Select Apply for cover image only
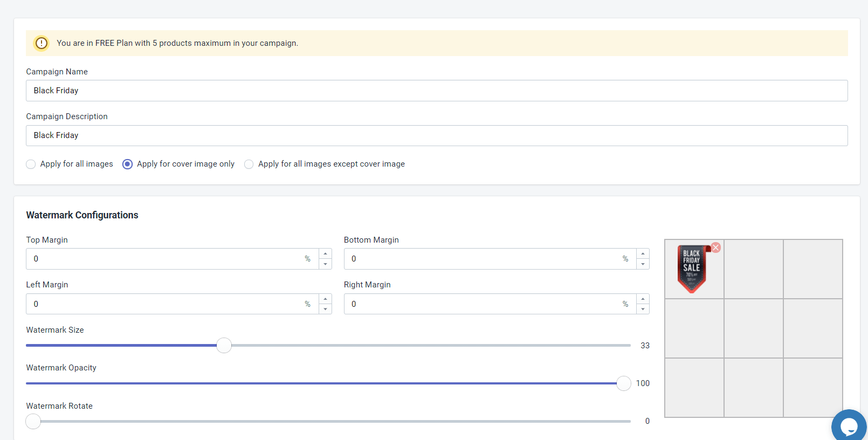The image size is (868, 440). (x=128, y=164)
